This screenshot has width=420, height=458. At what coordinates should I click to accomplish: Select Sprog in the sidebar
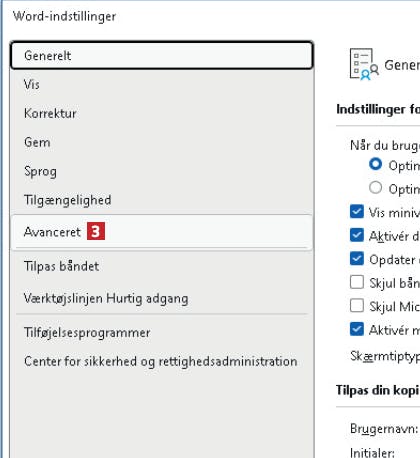[162, 171]
